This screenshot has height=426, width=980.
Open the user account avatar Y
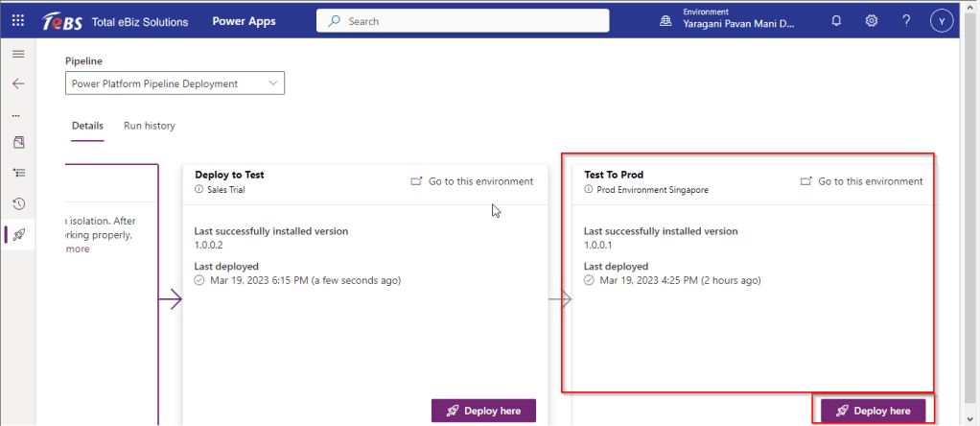(x=943, y=21)
